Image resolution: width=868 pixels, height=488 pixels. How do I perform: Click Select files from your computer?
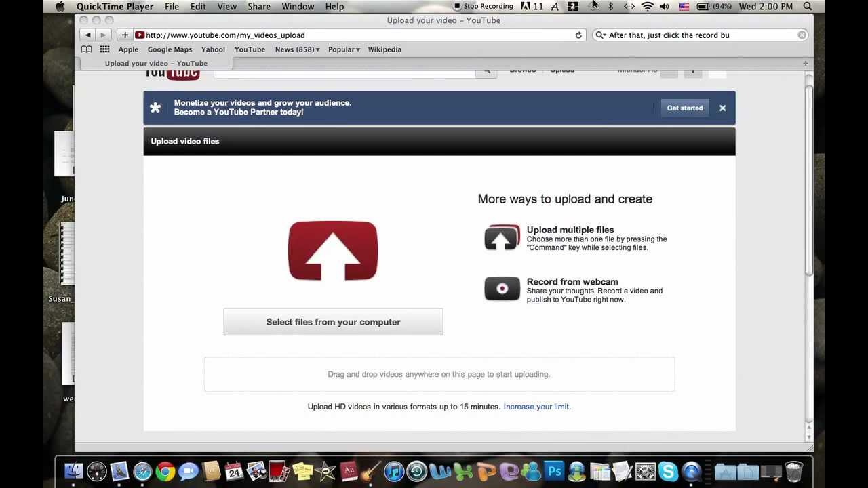(x=333, y=322)
